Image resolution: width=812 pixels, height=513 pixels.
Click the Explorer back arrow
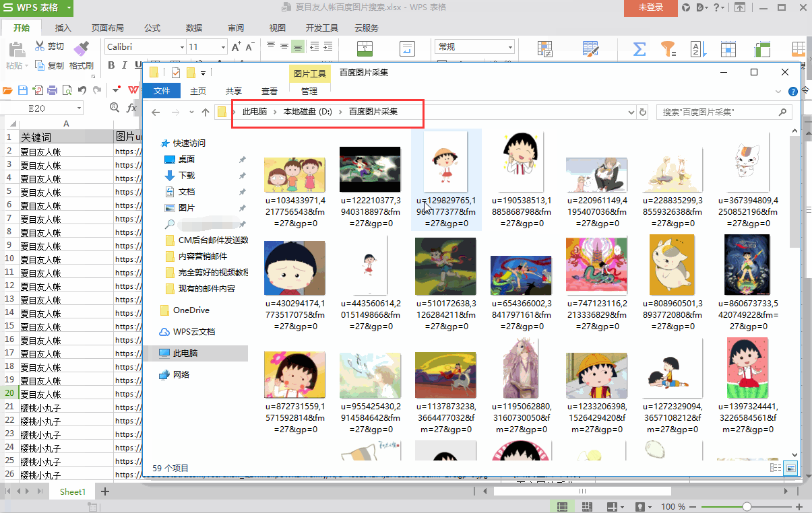tap(156, 112)
